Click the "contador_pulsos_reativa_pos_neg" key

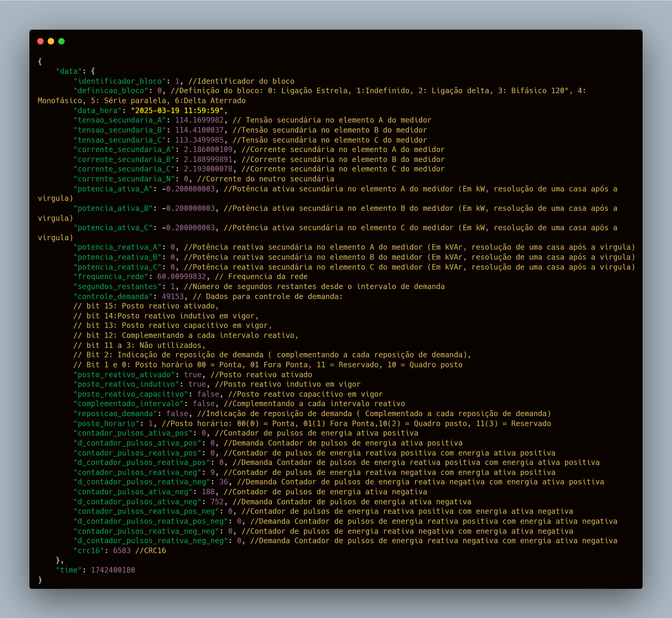146,511
